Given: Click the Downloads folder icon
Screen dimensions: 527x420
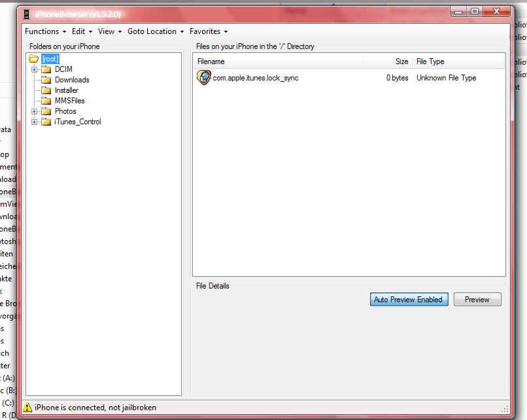Looking at the screenshot, I should coord(46,80).
